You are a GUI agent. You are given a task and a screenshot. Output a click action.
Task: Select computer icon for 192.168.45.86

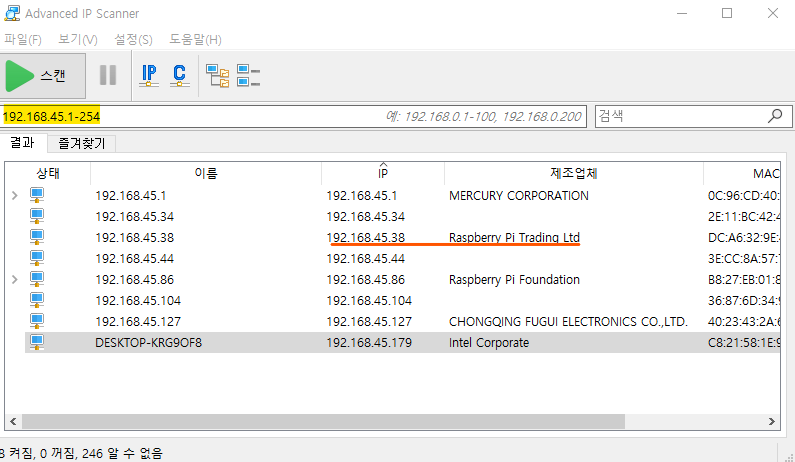pyautogui.click(x=37, y=279)
